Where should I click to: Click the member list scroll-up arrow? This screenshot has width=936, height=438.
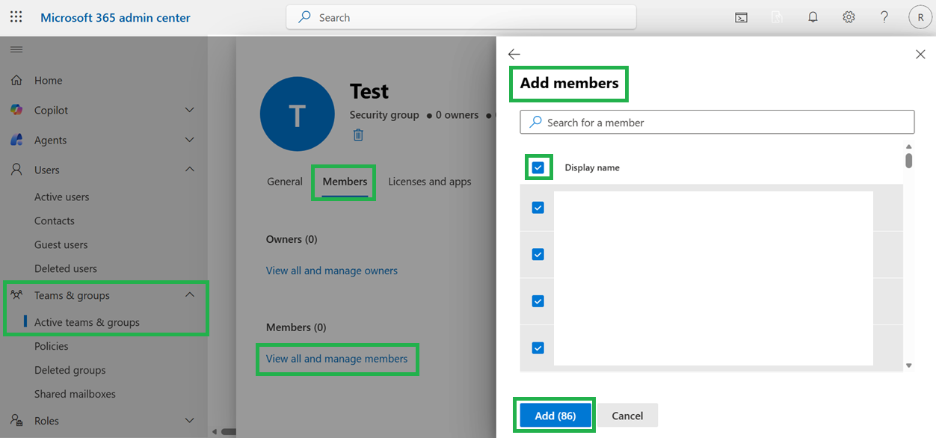[x=909, y=146]
